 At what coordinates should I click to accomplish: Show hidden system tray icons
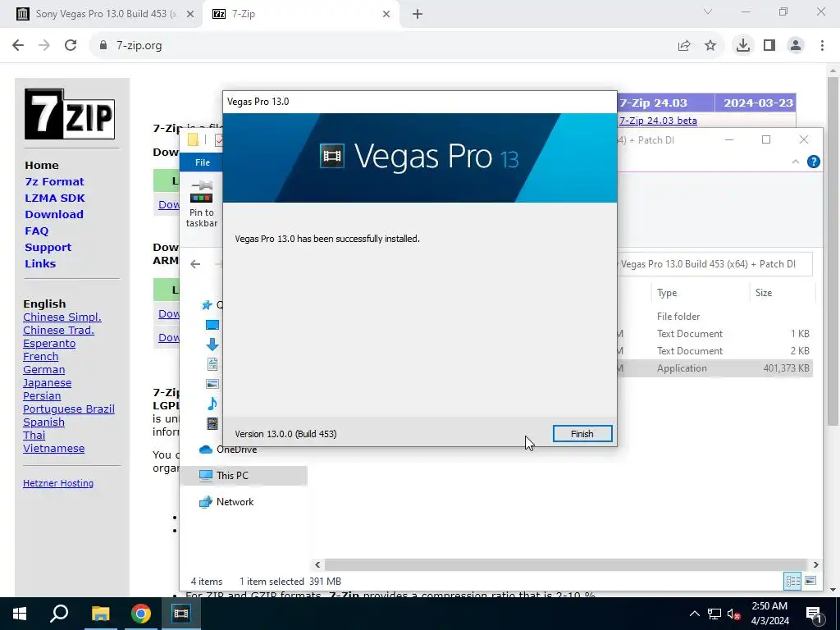(x=694, y=614)
